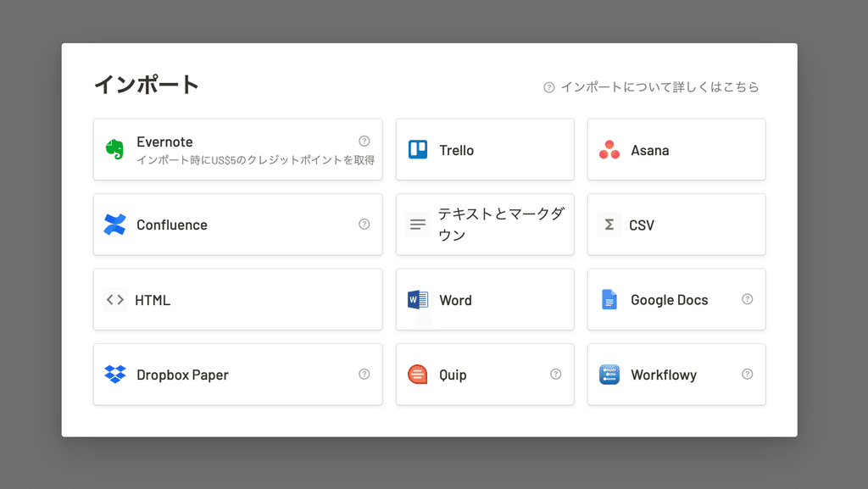Open the help icon on Confluence card
The height and width of the screenshot is (489, 868).
pyautogui.click(x=364, y=224)
